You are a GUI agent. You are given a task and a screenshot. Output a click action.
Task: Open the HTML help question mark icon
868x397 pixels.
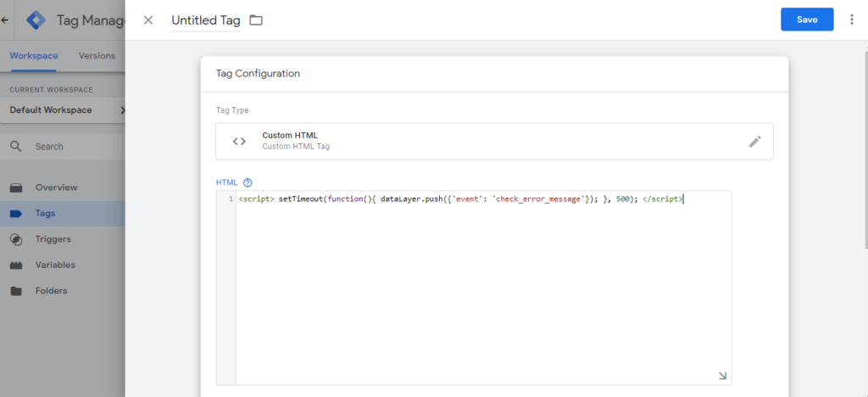(x=248, y=182)
